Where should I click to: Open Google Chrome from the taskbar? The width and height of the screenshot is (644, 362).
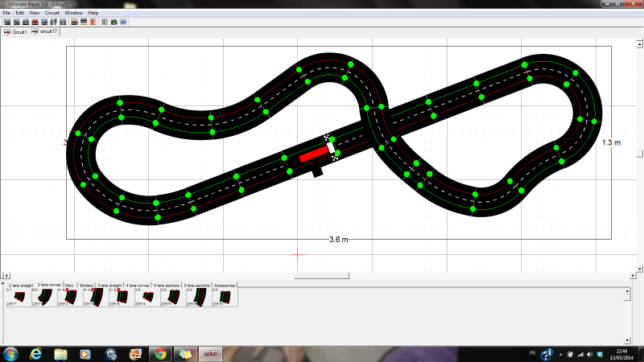[159, 354]
